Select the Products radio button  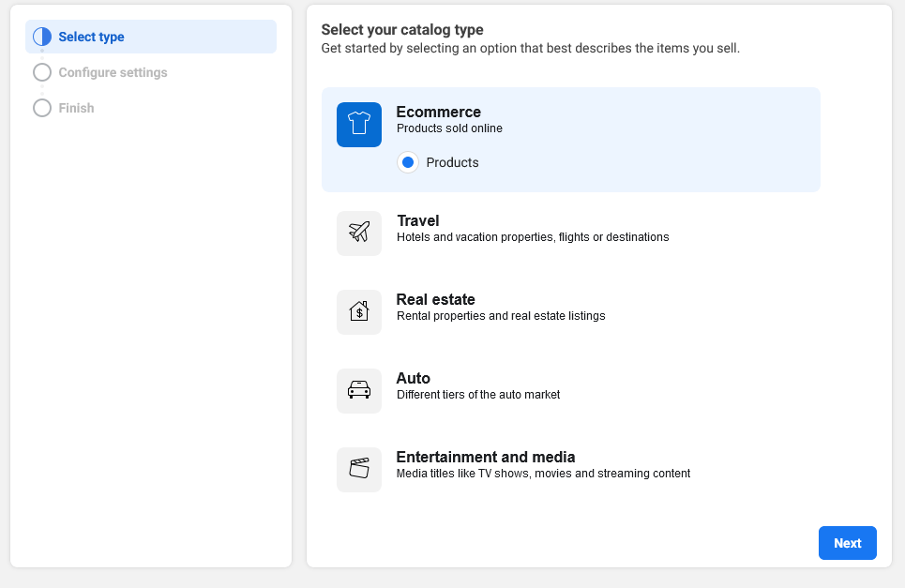(408, 163)
